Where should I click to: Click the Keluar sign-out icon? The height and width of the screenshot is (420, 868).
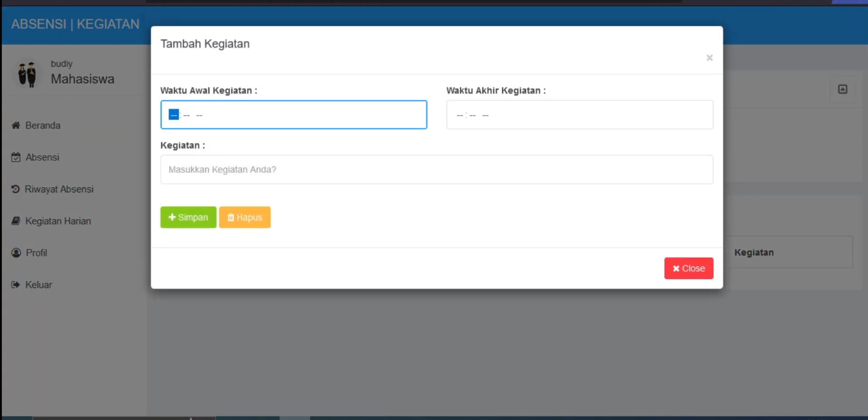coord(16,285)
